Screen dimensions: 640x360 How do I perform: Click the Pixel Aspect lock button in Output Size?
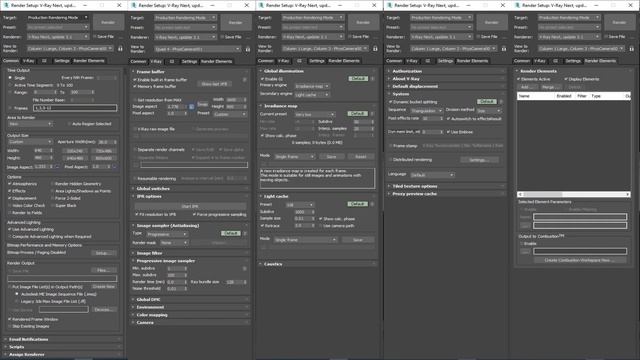pos(114,167)
